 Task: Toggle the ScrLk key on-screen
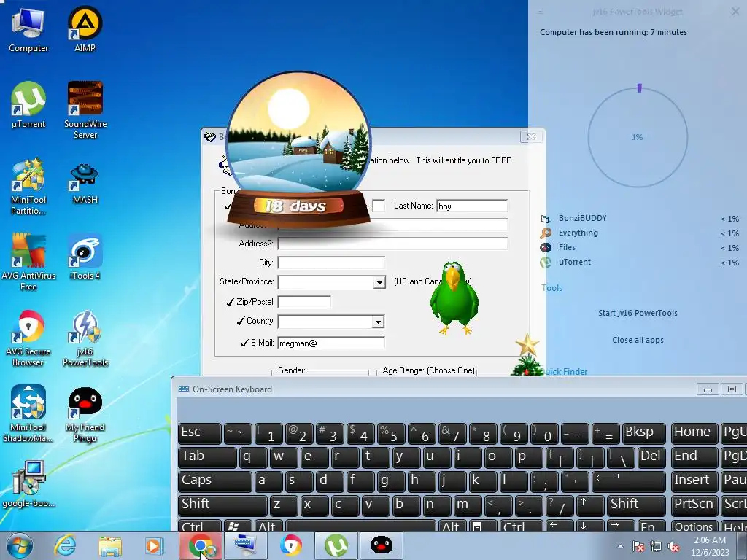tap(734, 505)
